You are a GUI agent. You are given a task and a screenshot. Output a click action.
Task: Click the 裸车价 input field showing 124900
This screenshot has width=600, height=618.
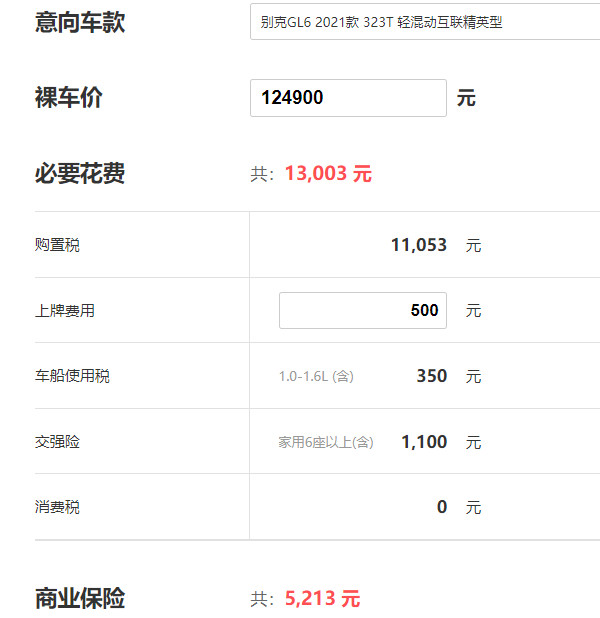coord(348,98)
